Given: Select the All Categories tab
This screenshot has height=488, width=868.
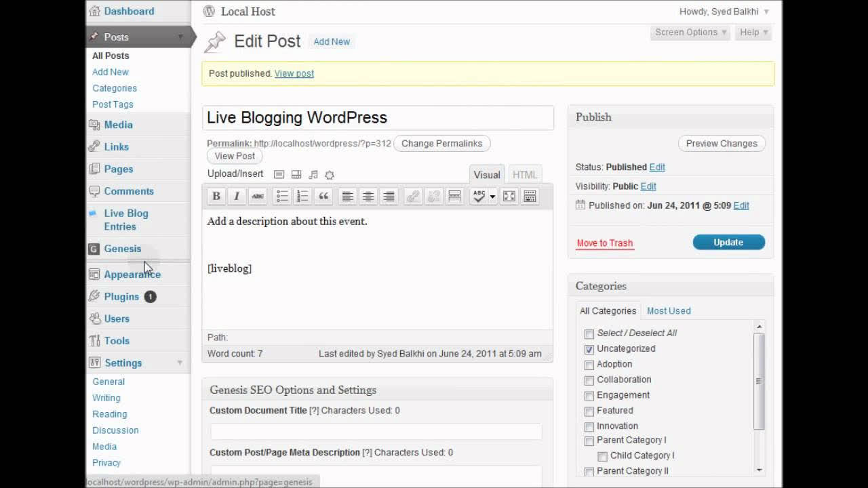Looking at the screenshot, I should click(x=608, y=311).
